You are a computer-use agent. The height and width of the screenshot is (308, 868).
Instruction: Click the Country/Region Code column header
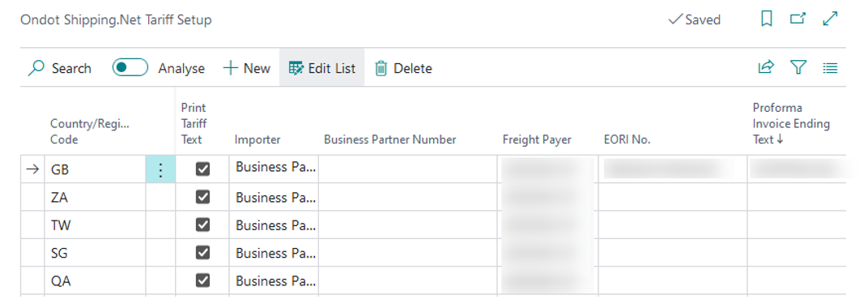tap(91, 132)
